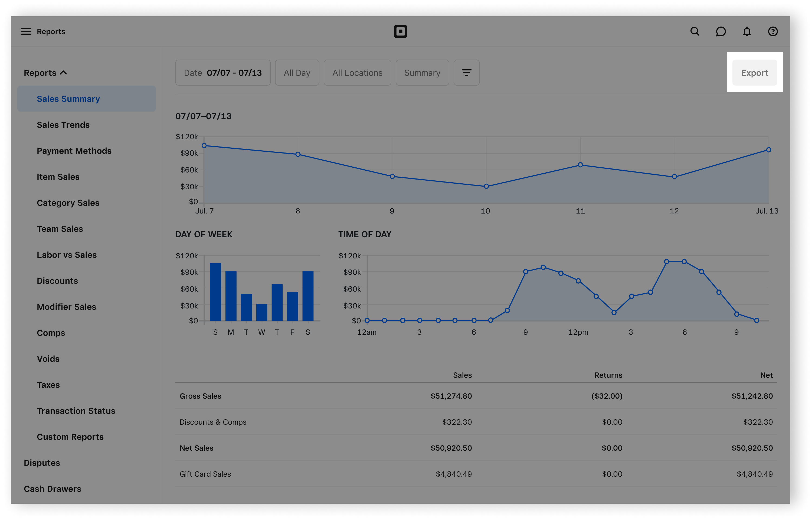This screenshot has height=520, width=812.
Task: Click the Jul. 10 data point on chart
Action: [486, 186]
